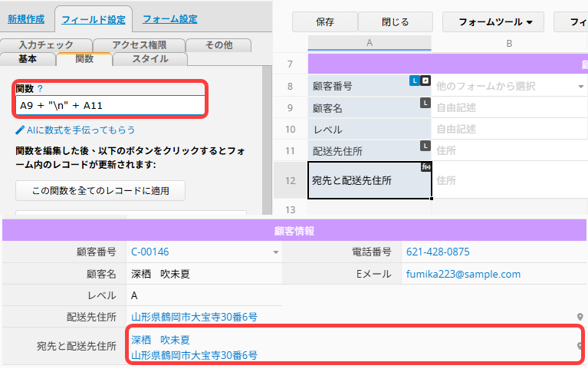Switch to the スタイル tab
The height and width of the screenshot is (372, 588).
[x=149, y=59]
